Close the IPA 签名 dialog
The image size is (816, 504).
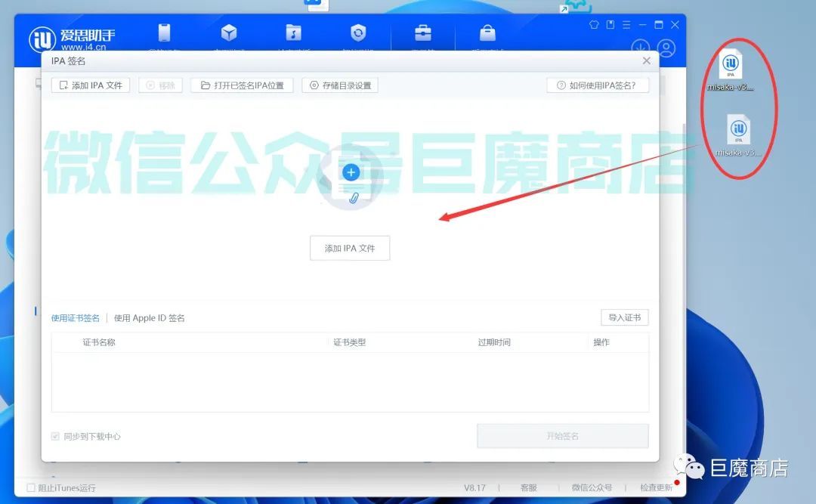(x=646, y=60)
